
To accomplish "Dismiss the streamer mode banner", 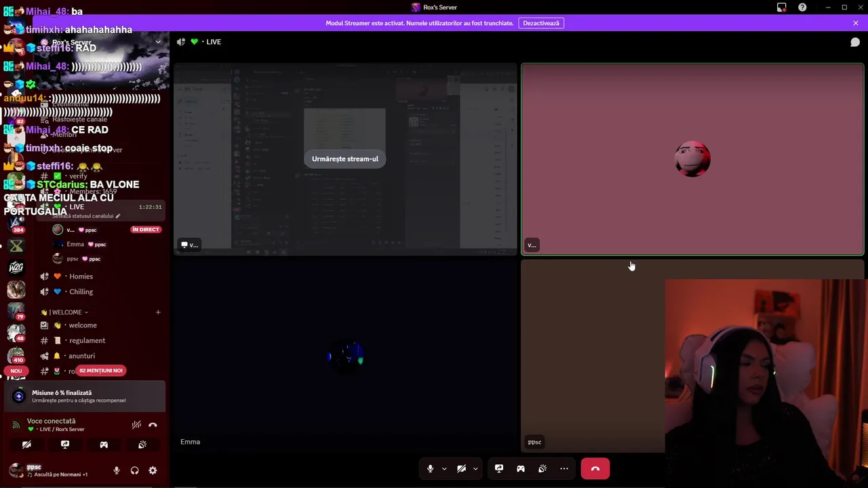I will click(856, 23).
